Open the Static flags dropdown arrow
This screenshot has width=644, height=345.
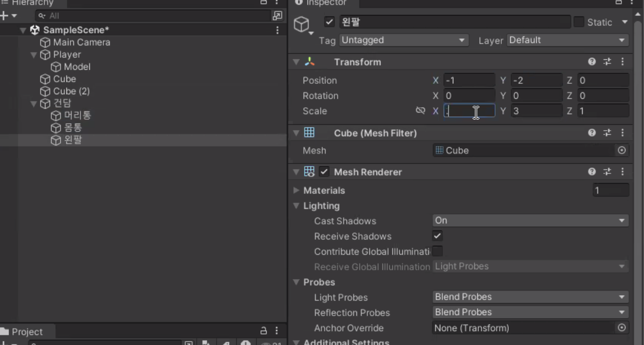point(625,22)
